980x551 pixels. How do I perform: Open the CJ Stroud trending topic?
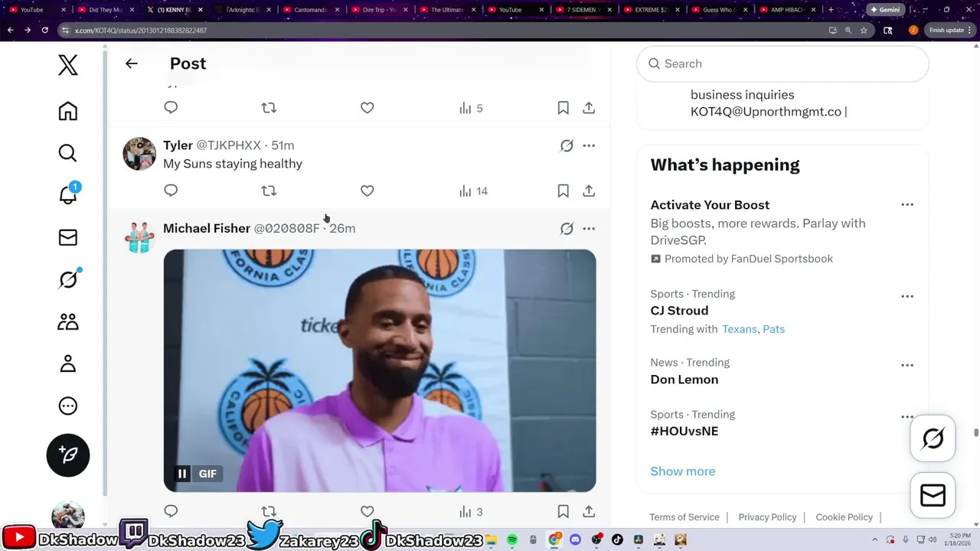click(679, 311)
